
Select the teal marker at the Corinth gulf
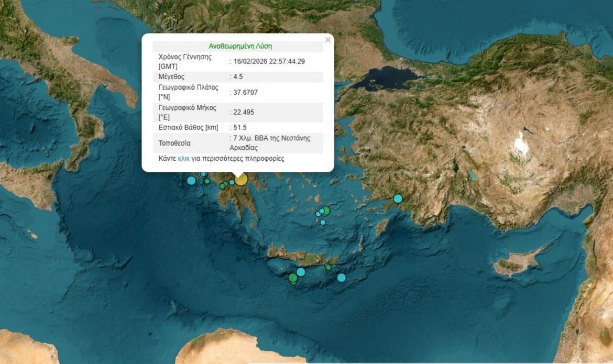point(232,182)
